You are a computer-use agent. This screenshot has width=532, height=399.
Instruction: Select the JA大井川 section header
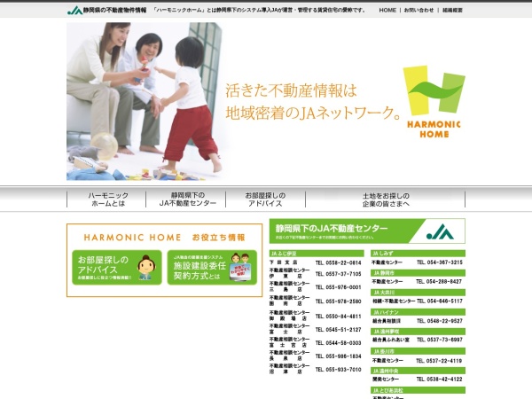[x=418, y=293]
